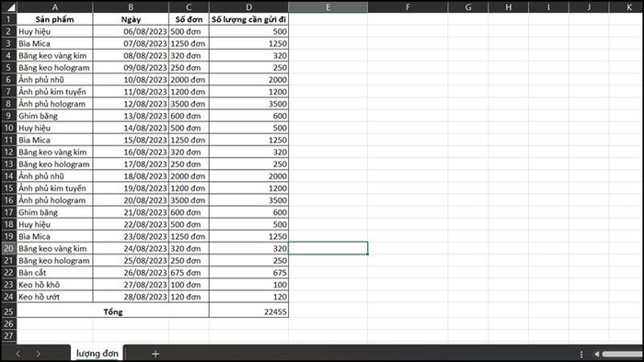Select quantity 120 in row 24

[248, 297]
